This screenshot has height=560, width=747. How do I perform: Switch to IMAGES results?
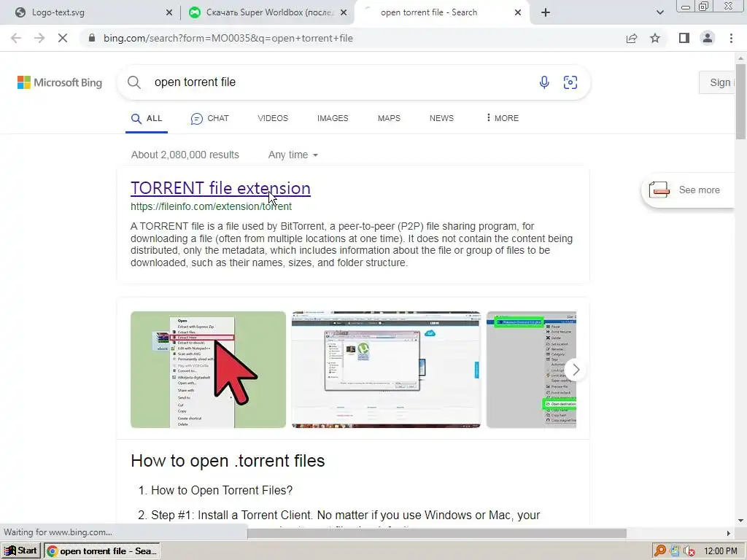pyautogui.click(x=333, y=118)
